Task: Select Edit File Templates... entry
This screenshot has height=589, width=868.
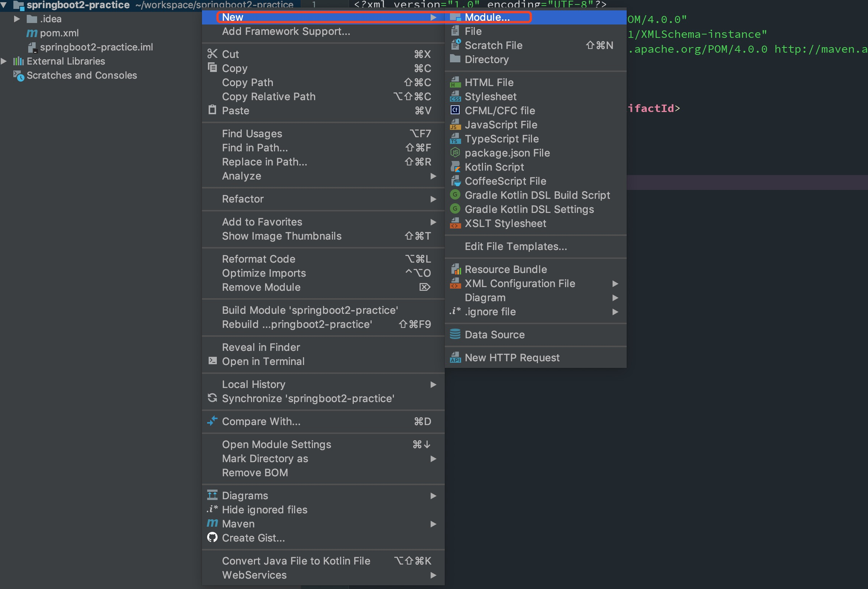Action: (515, 246)
